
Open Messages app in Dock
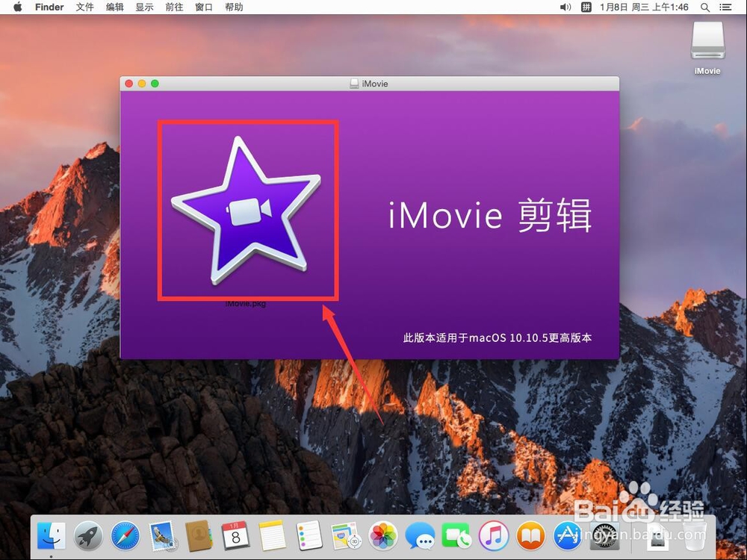click(420, 535)
